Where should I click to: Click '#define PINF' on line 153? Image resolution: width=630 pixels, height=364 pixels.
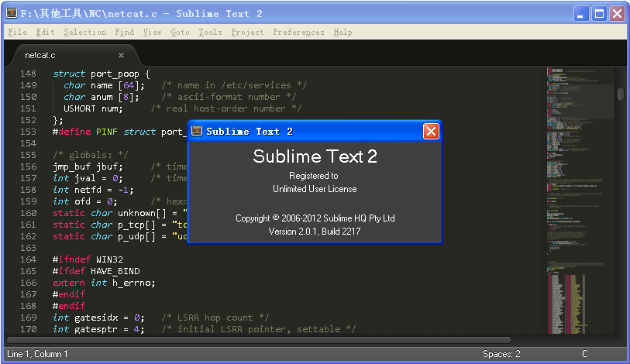tap(84, 132)
